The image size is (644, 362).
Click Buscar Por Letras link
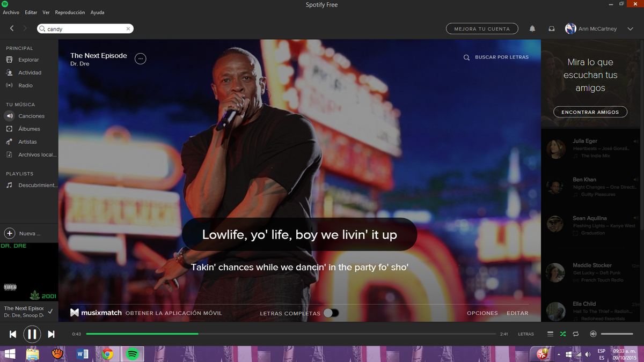(x=501, y=57)
